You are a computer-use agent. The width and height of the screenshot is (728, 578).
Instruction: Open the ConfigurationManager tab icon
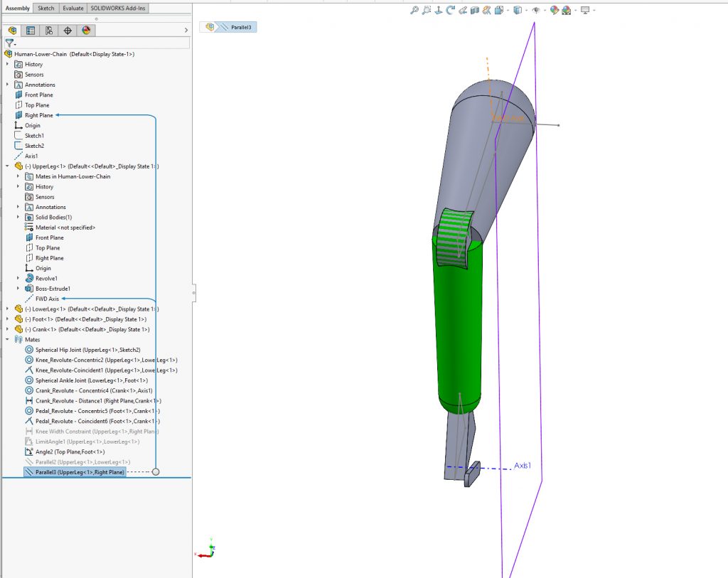click(x=49, y=30)
